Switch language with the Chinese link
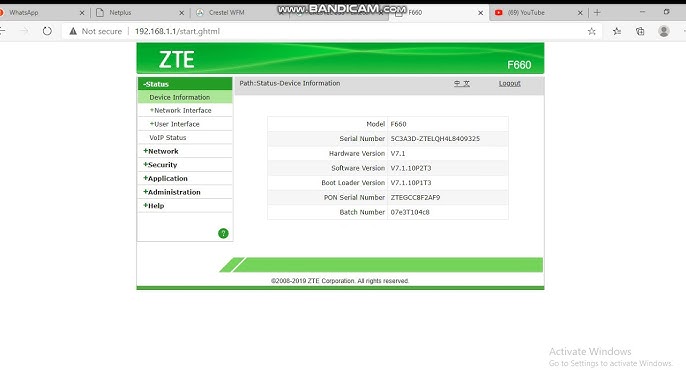This screenshot has width=686, height=386. click(x=462, y=83)
